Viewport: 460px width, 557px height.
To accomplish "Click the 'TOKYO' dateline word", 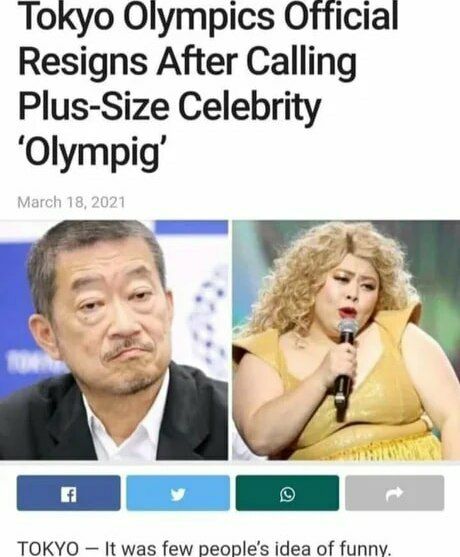I will tap(48, 548).
